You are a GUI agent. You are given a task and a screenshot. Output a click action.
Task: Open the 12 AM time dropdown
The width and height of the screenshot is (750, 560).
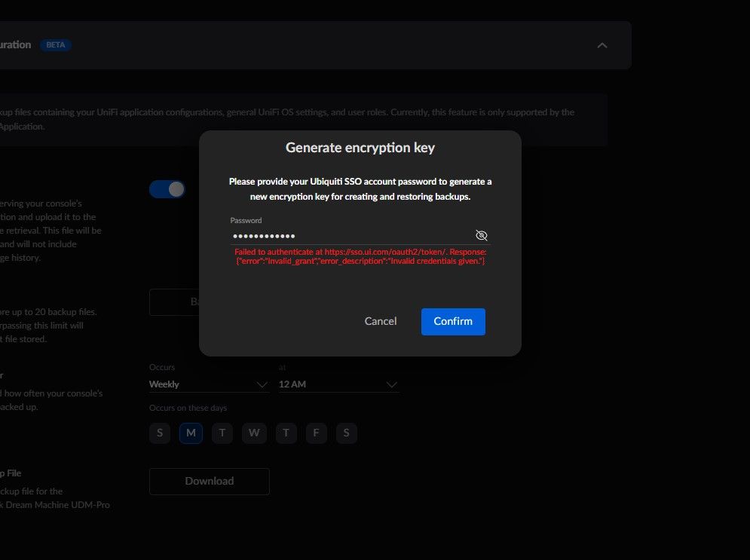[338, 384]
